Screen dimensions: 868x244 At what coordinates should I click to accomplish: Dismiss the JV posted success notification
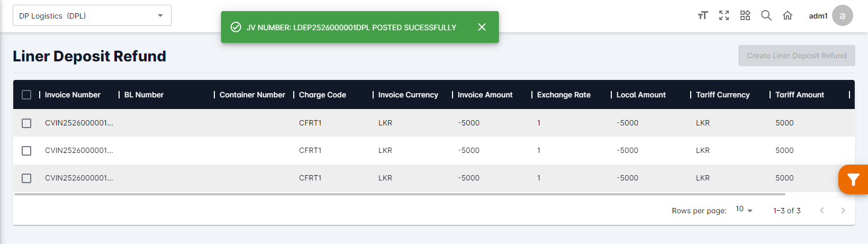pos(482,27)
